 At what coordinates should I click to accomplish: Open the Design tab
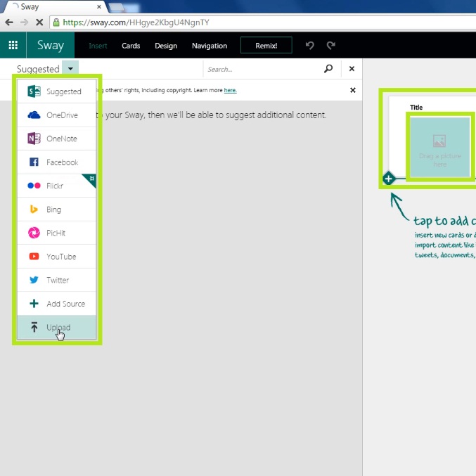pos(166,46)
